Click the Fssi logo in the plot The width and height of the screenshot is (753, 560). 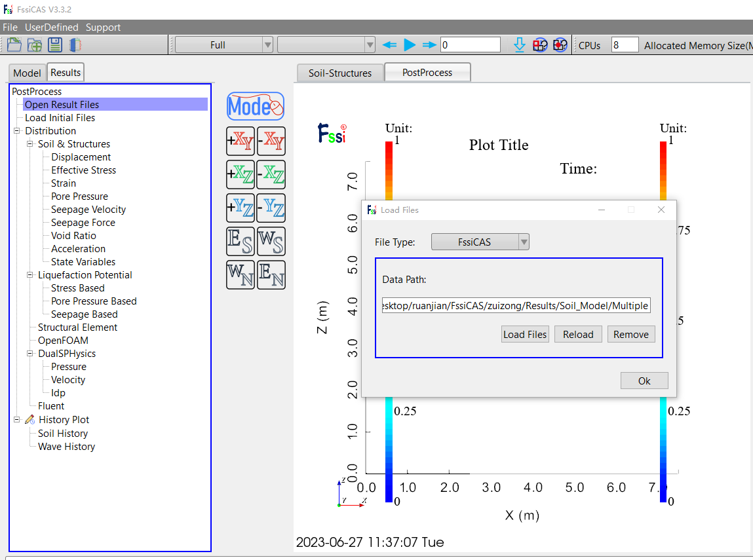pyautogui.click(x=332, y=134)
